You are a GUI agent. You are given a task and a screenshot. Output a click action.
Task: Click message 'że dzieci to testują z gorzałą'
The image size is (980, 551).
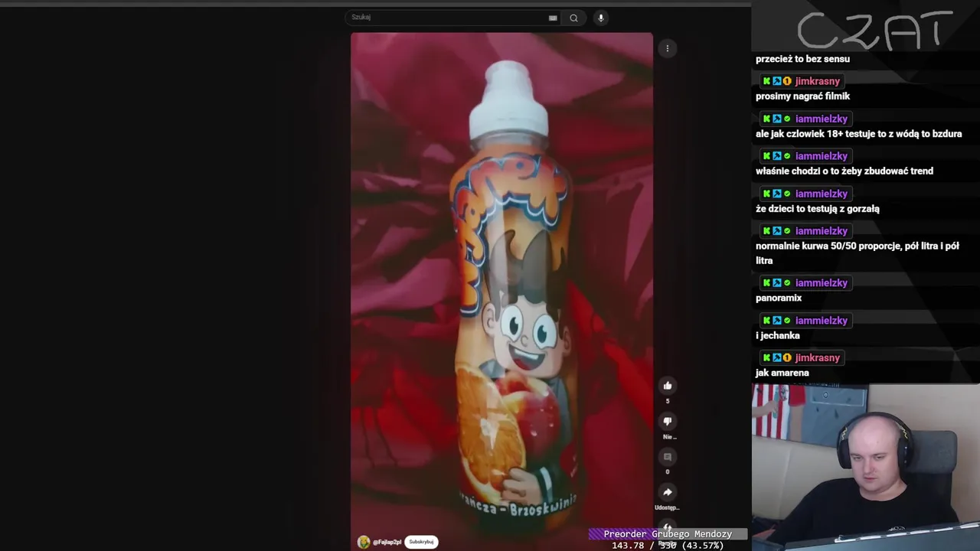pyautogui.click(x=817, y=209)
